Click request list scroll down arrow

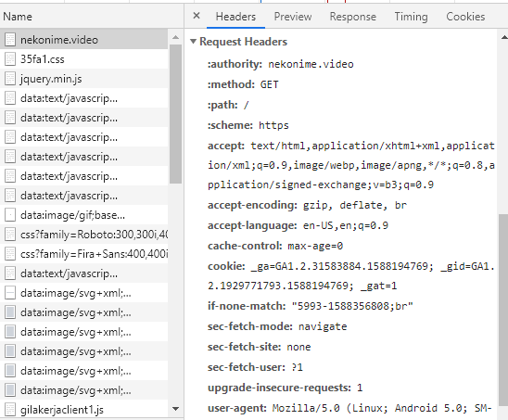tap(175, 409)
